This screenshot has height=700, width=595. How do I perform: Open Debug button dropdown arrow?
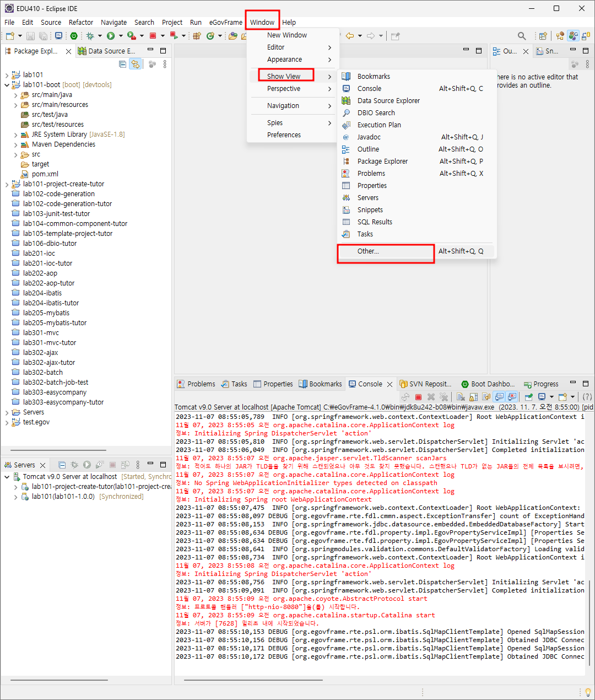pyautogui.click(x=100, y=36)
